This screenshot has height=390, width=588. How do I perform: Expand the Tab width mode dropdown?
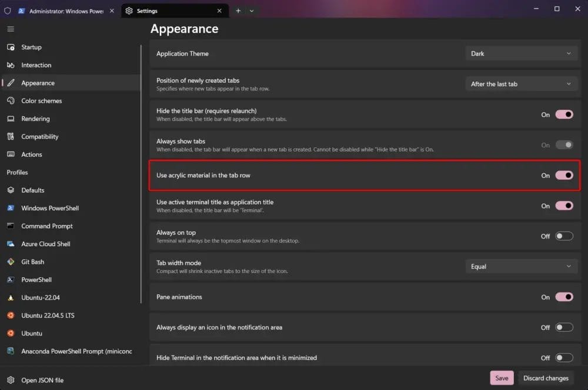click(x=521, y=267)
